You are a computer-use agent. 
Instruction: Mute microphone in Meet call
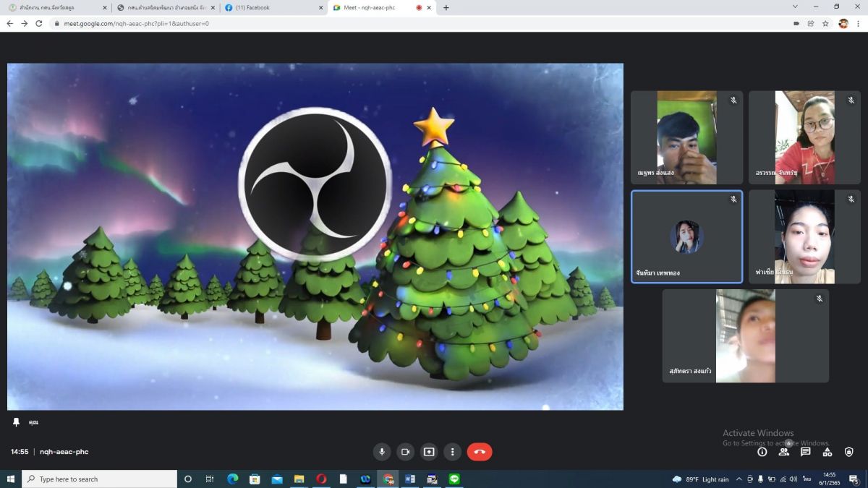tap(382, 452)
